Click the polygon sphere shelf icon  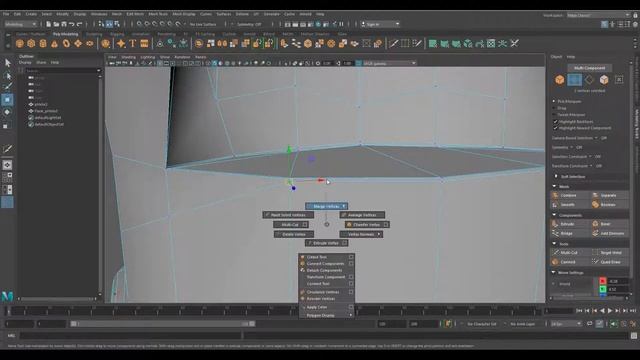coord(20,43)
